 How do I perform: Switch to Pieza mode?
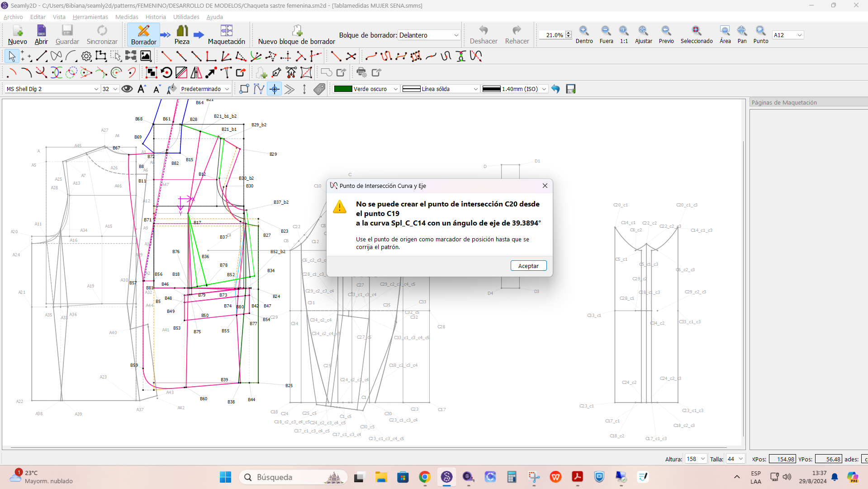coord(182,35)
